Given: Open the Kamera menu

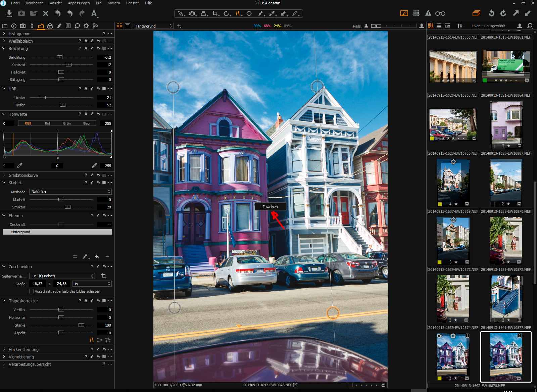Looking at the screenshot, I should pyautogui.click(x=114, y=3).
